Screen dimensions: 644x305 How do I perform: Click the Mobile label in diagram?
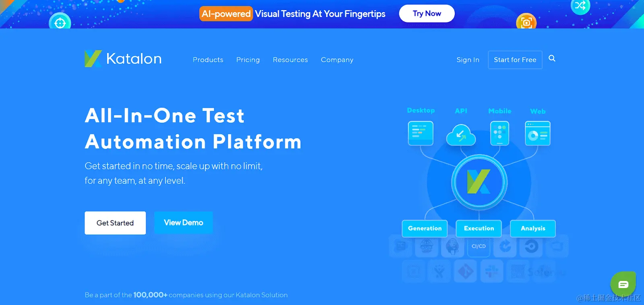click(500, 111)
